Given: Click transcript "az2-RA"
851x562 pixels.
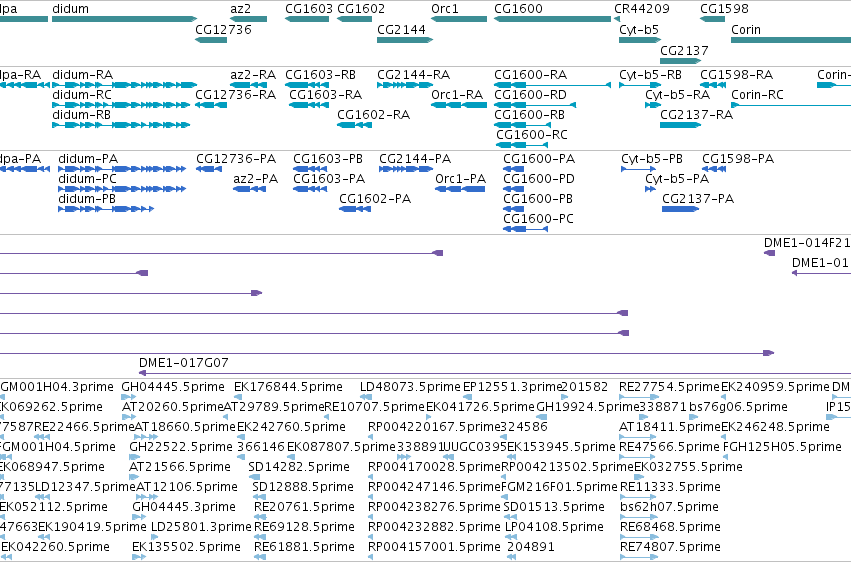Looking at the screenshot, I should [x=249, y=85].
